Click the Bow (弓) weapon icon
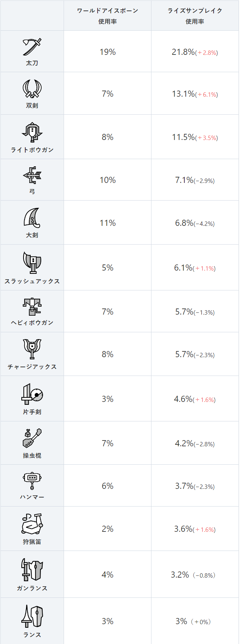 (32, 175)
